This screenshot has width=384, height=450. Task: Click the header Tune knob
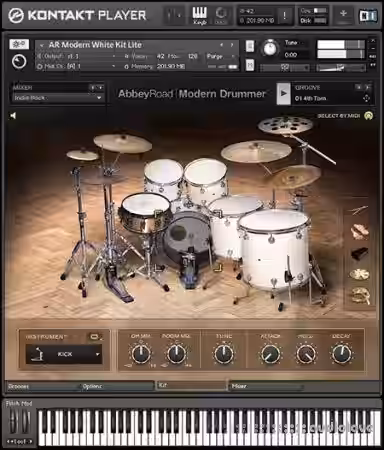[270, 49]
